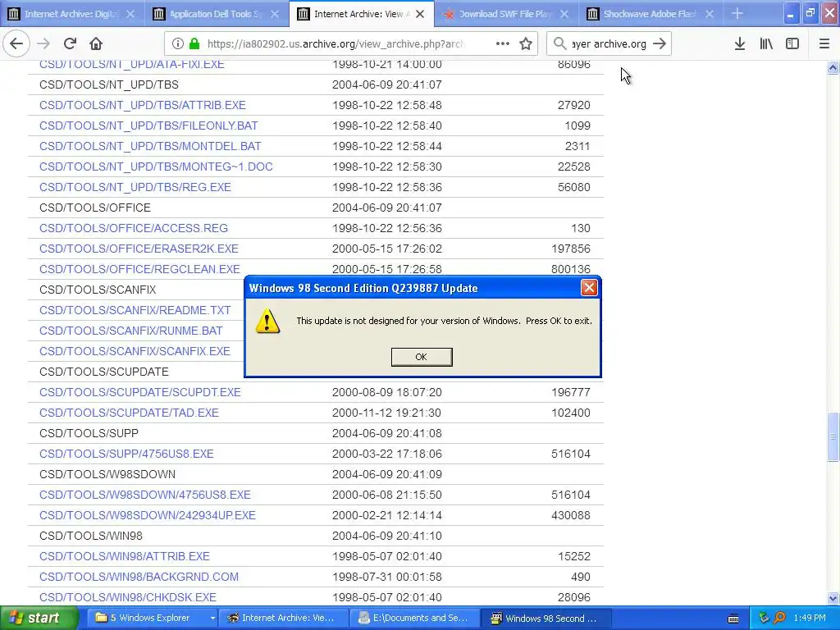
Task: Go back to the previous page
Action: click(x=16, y=44)
